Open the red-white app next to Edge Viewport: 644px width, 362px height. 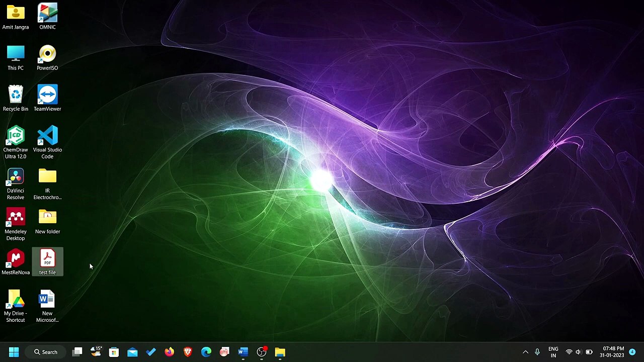pos(224,352)
